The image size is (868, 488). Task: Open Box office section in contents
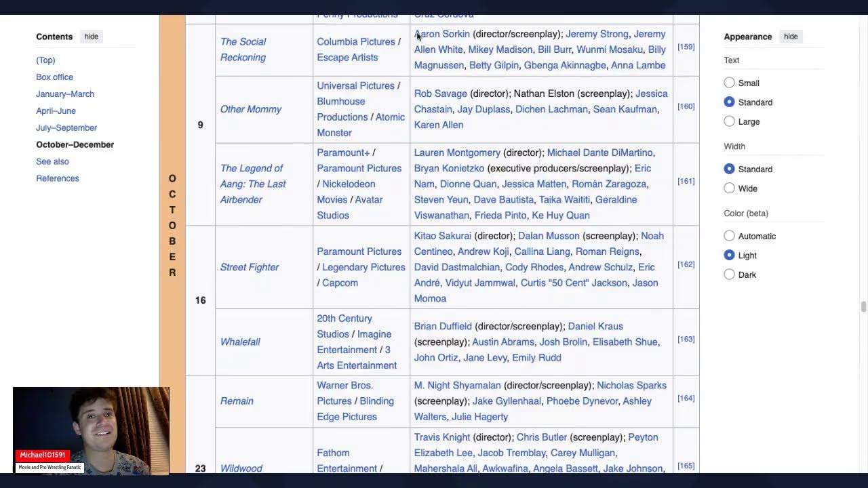click(x=54, y=77)
